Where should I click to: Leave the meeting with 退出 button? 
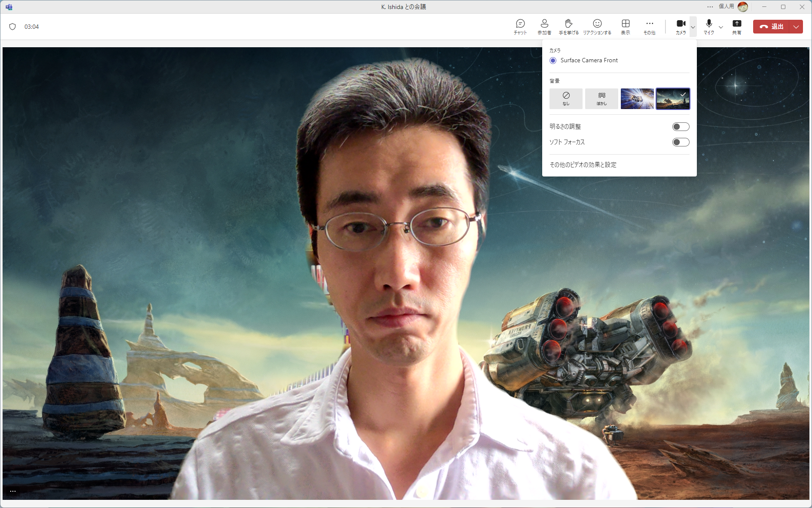pos(772,27)
